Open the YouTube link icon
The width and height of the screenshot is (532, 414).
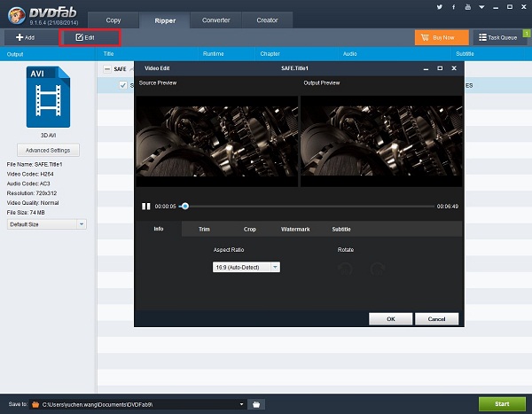468,7
